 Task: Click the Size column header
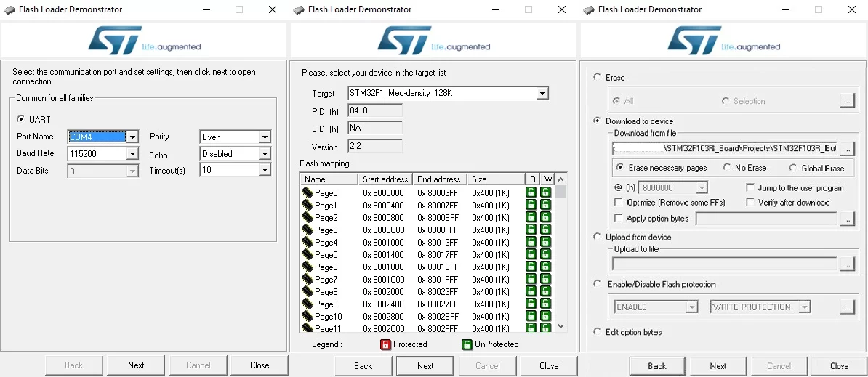point(496,179)
